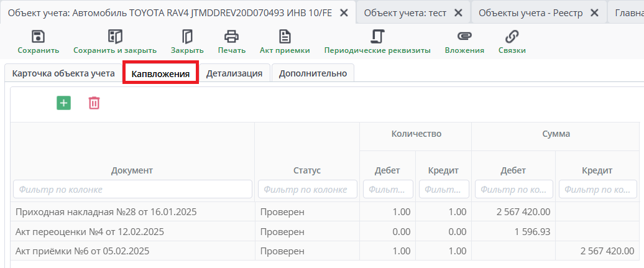
Task: Click Save and close (Сохранить и закрыть) icon
Action: (115, 37)
